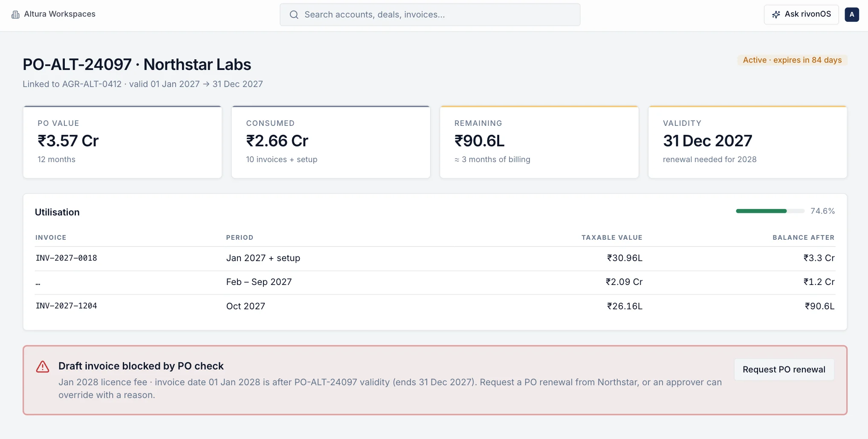The height and width of the screenshot is (439, 868).
Task: Click 'PO-ALT-24097 · Northstar Labs' title
Action: (137, 64)
